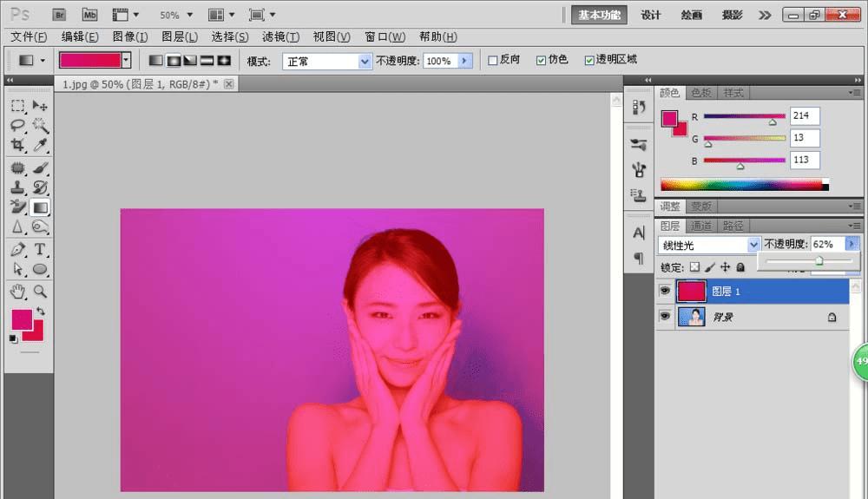868x499 pixels.
Task: Hide 图层 1 using its eye icon
Action: (x=665, y=292)
